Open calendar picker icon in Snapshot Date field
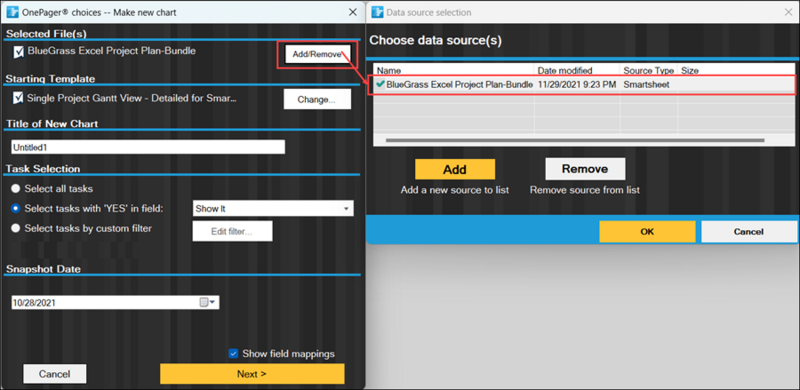Image resolution: width=800 pixels, height=390 pixels. (204, 302)
